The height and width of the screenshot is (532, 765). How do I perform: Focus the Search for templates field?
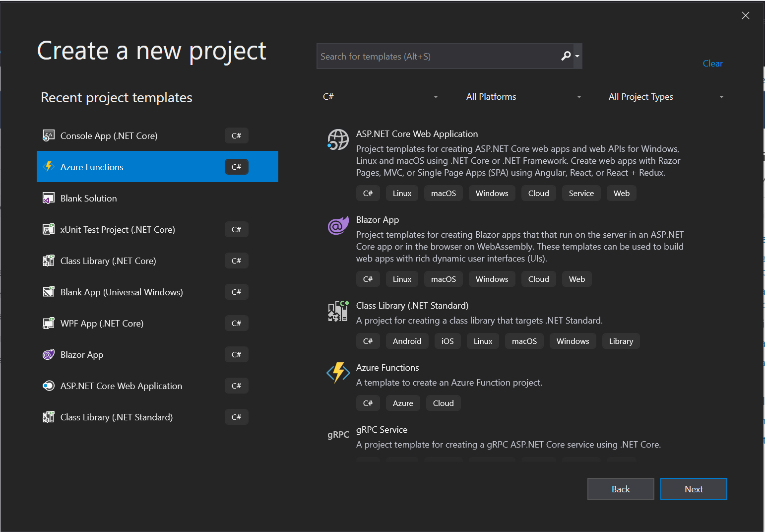[x=439, y=56]
